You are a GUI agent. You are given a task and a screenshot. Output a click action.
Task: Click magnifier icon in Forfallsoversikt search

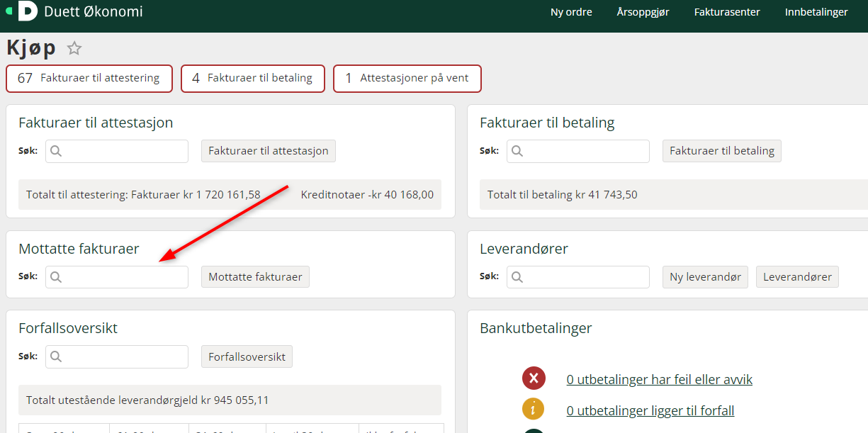click(x=56, y=356)
